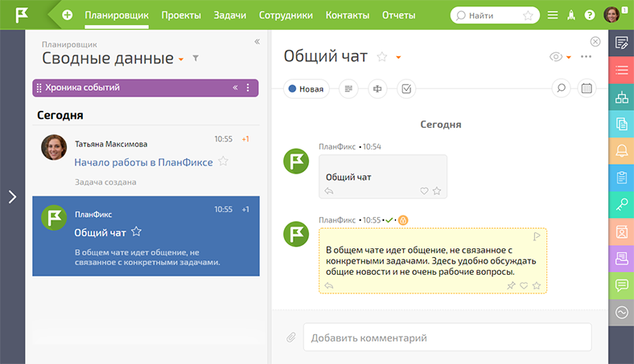
Task: Search comments with magnifier icon
Action: tap(562, 88)
